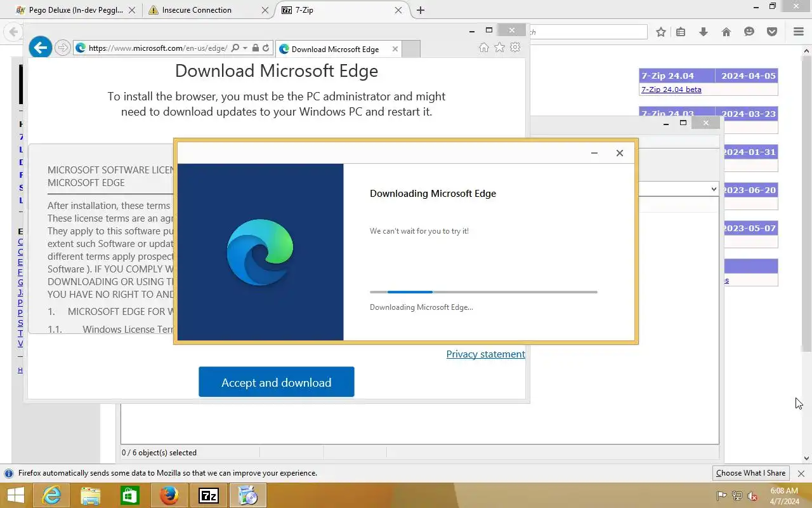Open Windows Store from the taskbar
Screen dimensions: 812x508
pos(130,495)
